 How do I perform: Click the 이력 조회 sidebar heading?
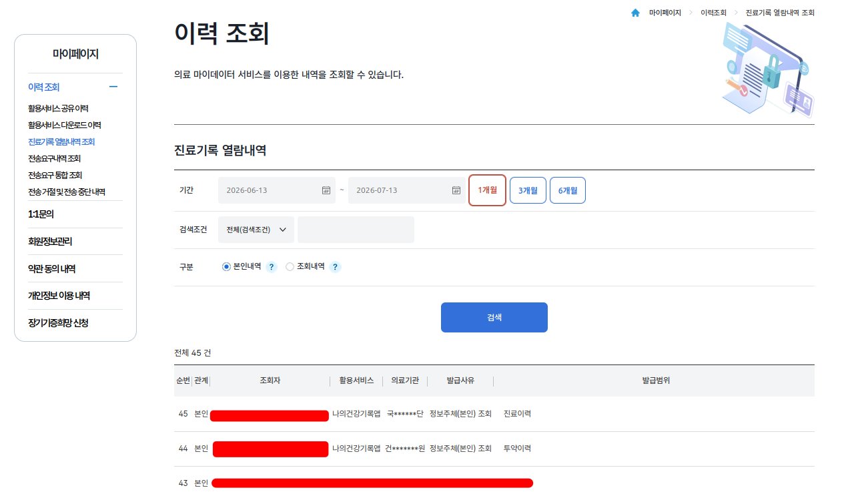pyautogui.click(x=44, y=87)
